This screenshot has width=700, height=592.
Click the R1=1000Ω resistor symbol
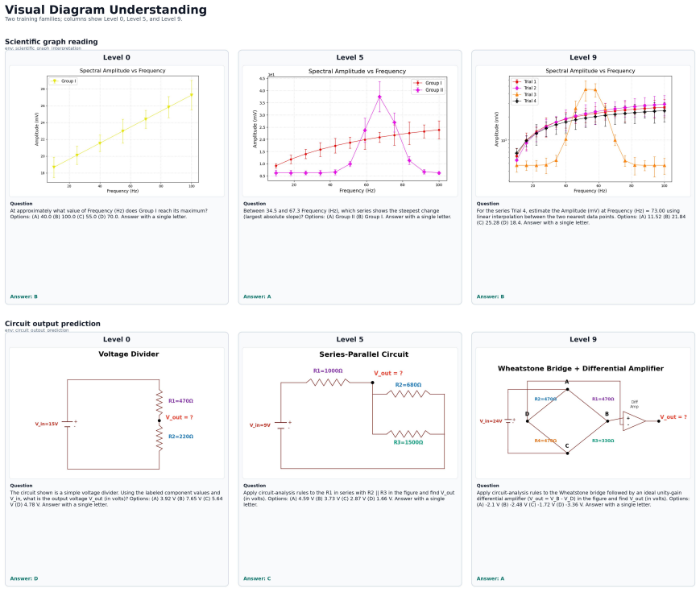pyautogui.click(x=328, y=382)
